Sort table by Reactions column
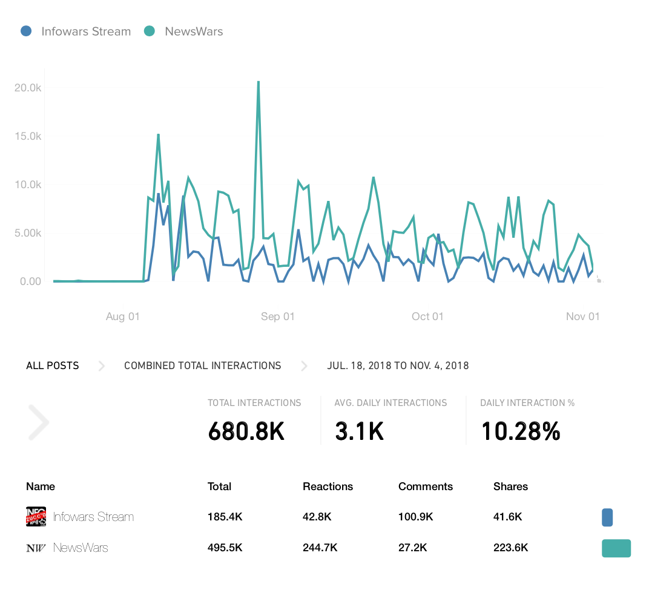 point(328,486)
